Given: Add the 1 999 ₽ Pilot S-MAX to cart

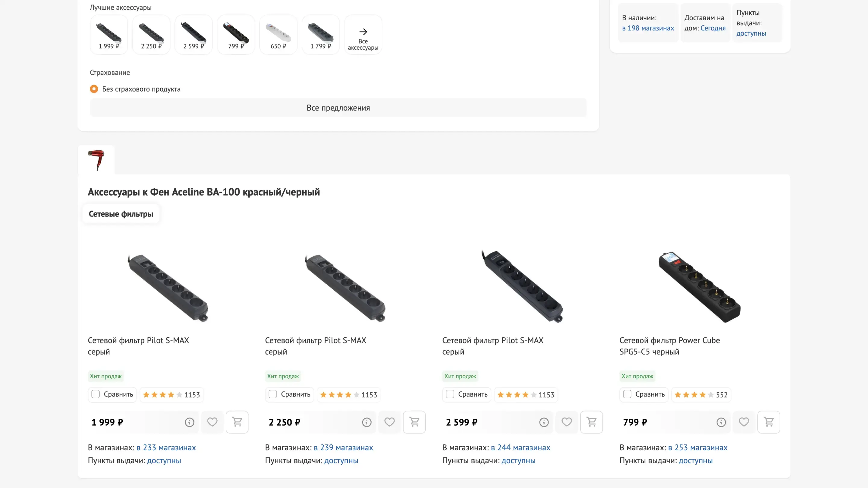Looking at the screenshot, I should coord(237,422).
